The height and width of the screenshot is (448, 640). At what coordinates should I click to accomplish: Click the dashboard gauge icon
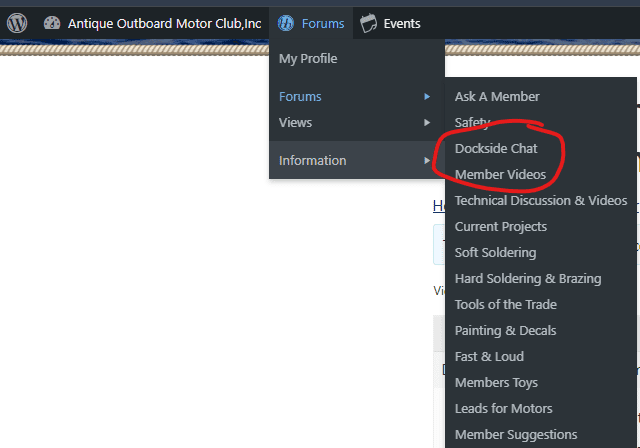(x=52, y=23)
